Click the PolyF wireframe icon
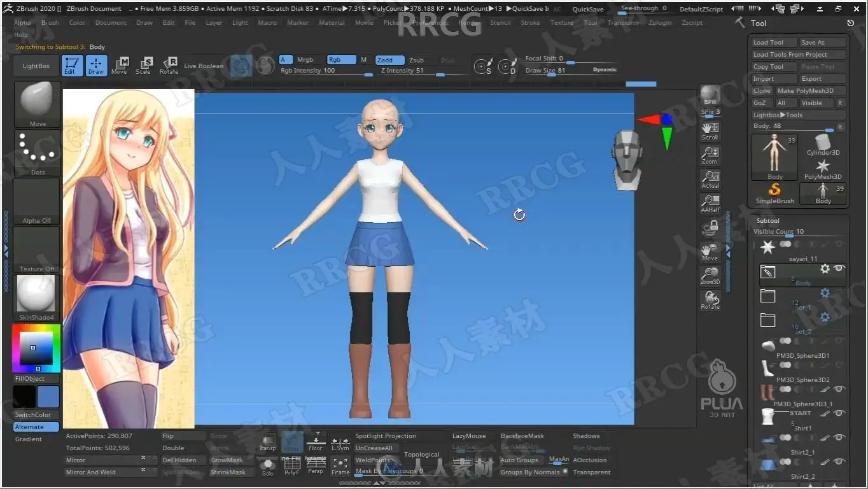868x489 pixels. (x=292, y=466)
